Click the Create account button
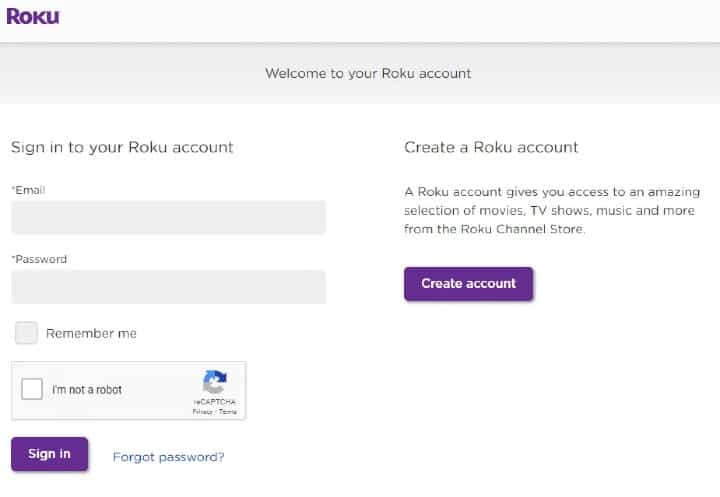The image size is (720, 497). [468, 284]
